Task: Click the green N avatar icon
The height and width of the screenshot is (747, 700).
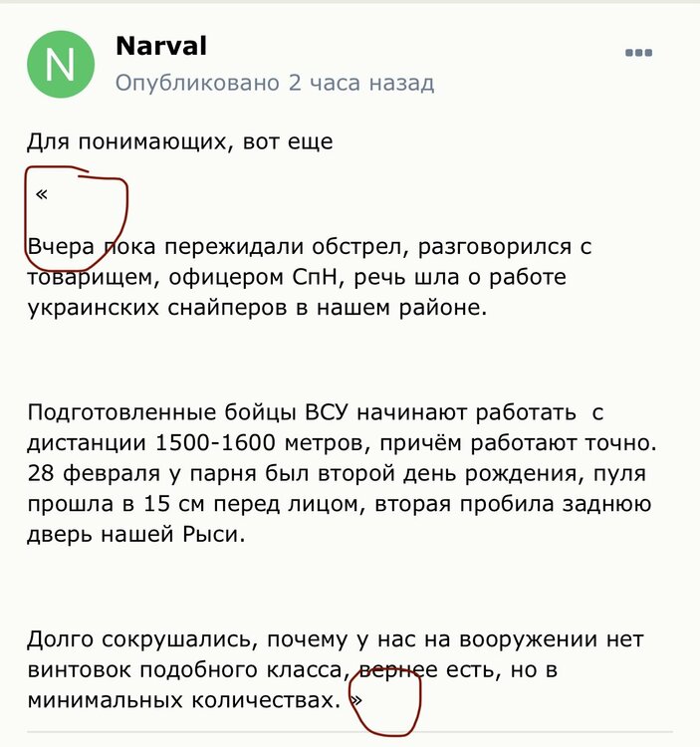Action: (60, 65)
